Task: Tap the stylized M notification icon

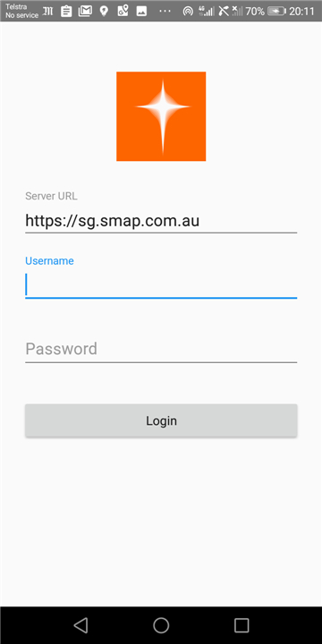Action: pos(48,11)
